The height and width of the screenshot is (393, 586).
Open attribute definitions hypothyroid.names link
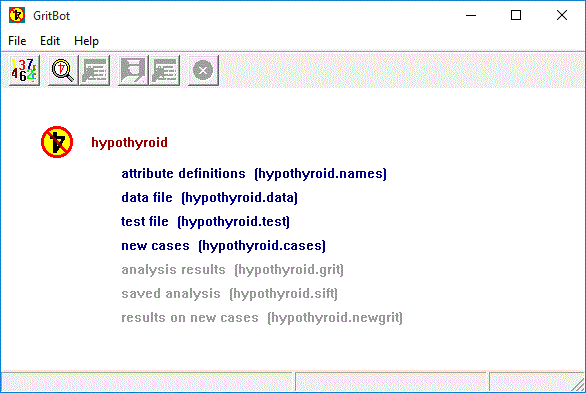(x=254, y=174)
